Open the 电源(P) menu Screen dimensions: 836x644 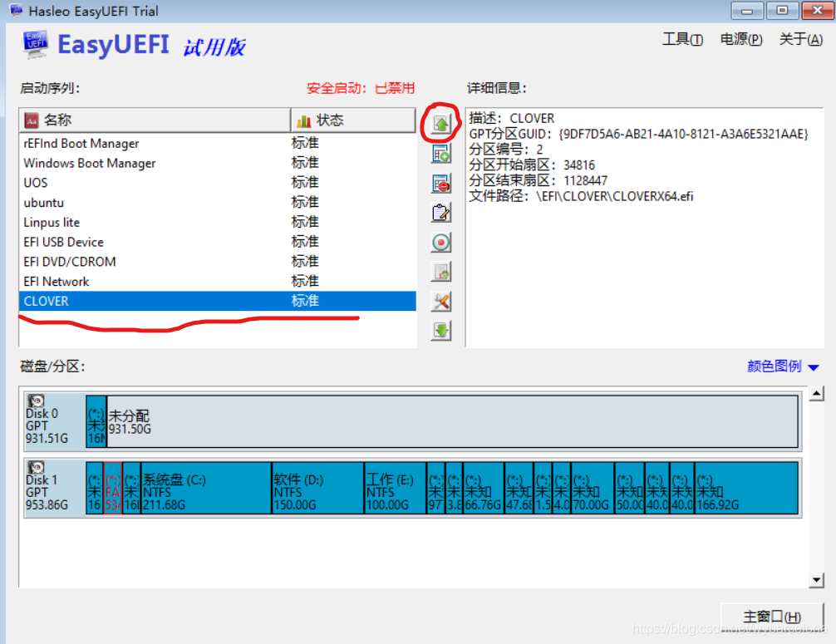(x=741, y=39)
